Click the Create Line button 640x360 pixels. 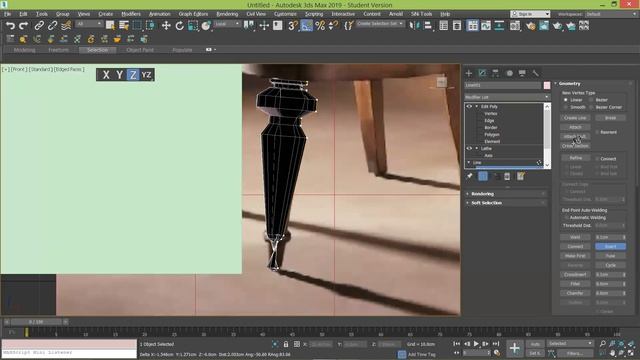pos(575,118)
